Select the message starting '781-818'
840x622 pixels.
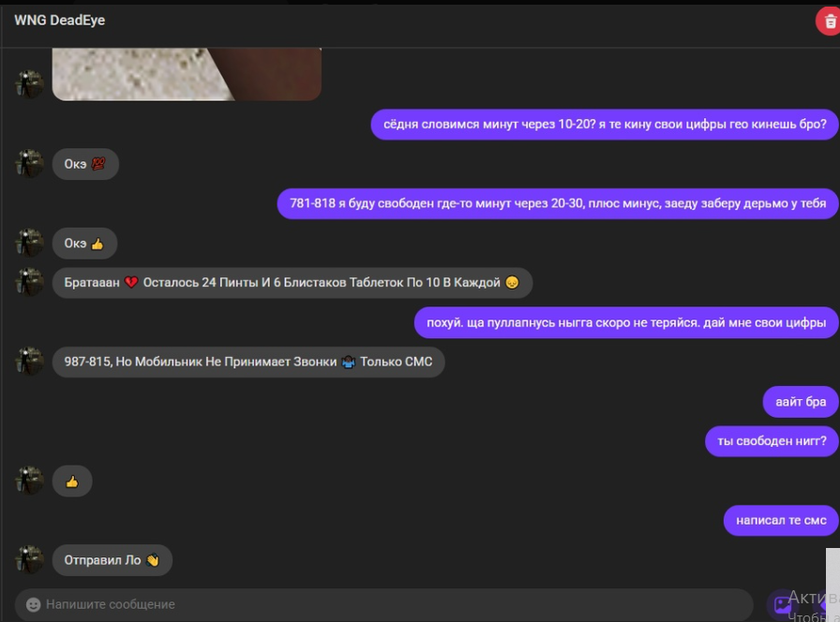click(558, 203)
